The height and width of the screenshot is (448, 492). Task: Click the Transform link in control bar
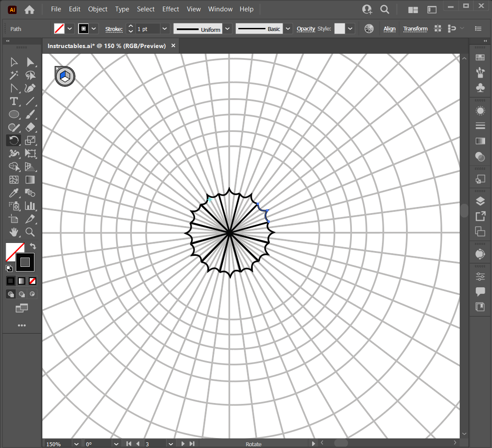(415, 29)
